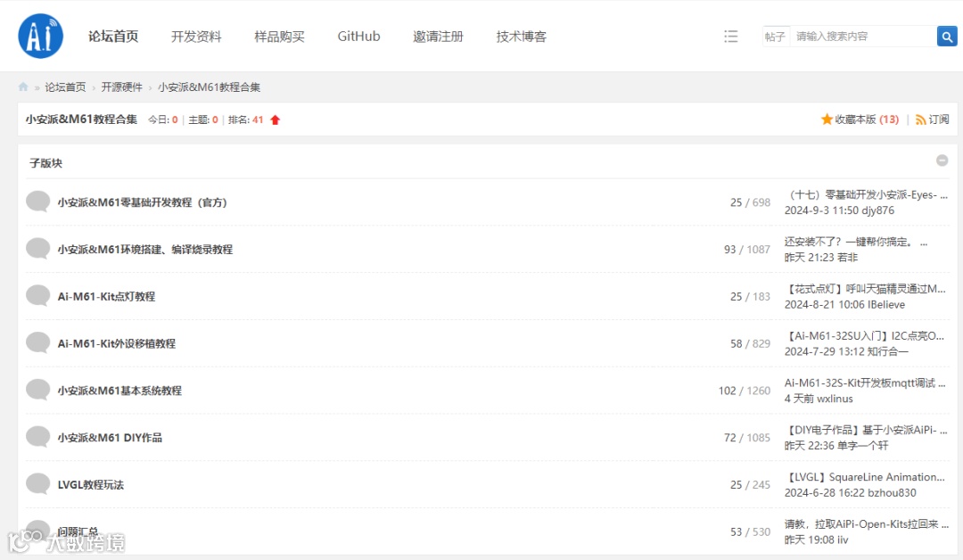
Task: Click poster name djy876
Action: 877,210
